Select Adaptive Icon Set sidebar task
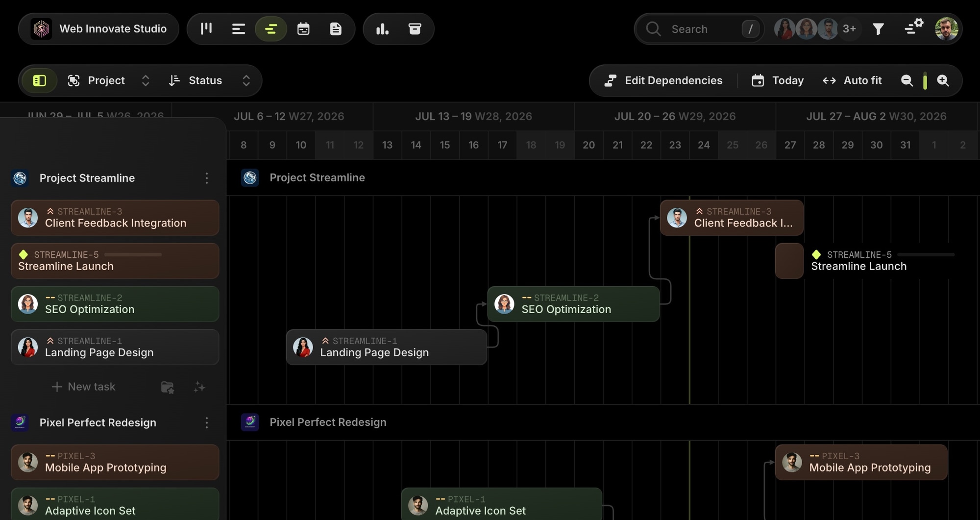This screenshot has width=980, height=520. [x=115, y=504]
